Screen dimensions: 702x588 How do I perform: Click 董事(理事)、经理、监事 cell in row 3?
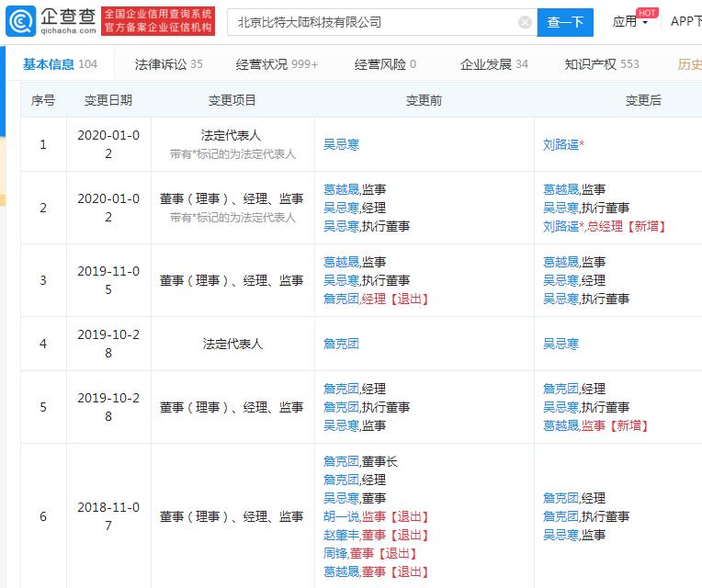pyautogui.click(x=232, y=280)
